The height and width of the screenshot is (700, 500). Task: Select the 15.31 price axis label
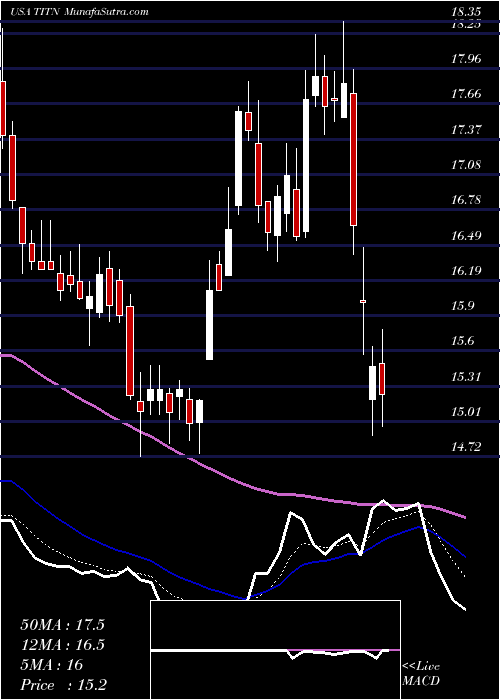(466, 376)
